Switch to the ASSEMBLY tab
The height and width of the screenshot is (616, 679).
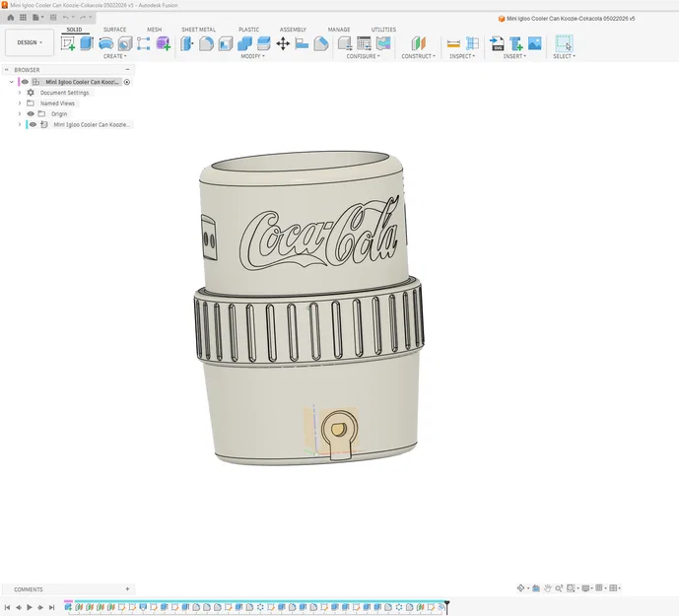click(x=293, y=30)
